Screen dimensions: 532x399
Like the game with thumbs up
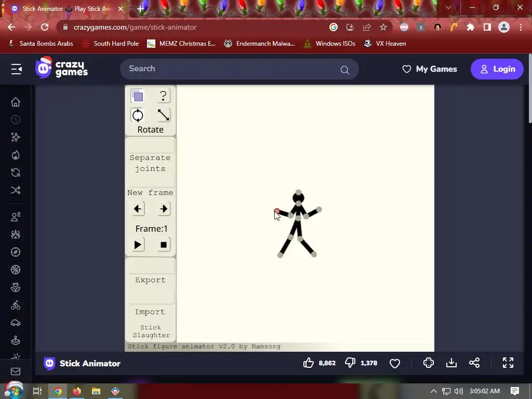(309, 363)
